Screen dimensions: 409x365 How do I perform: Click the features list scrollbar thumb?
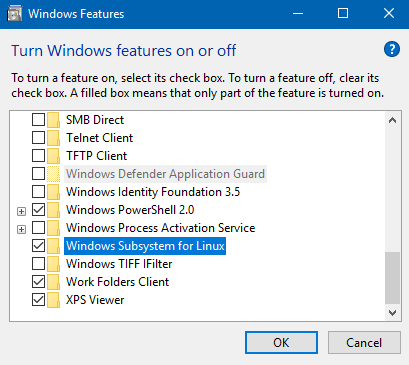click(x=392, y=278)
